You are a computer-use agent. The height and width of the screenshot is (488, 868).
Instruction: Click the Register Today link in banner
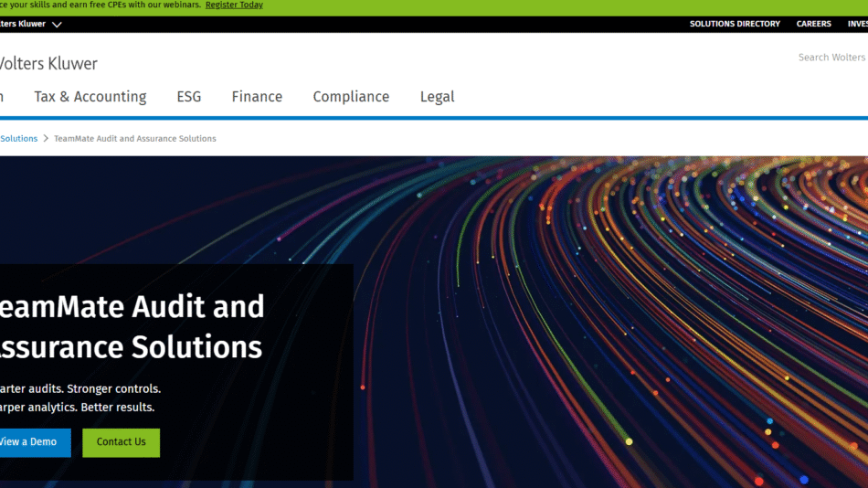tap(234, 5)
